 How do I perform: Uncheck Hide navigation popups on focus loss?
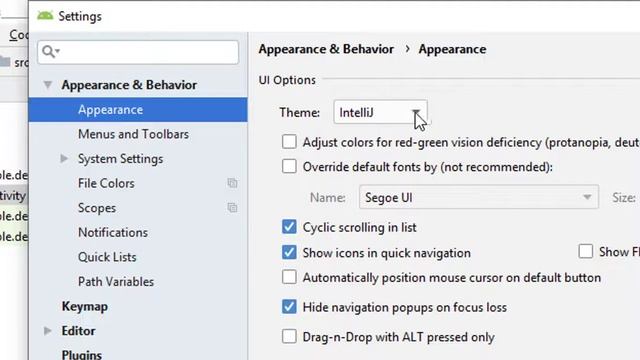(289, 307)
